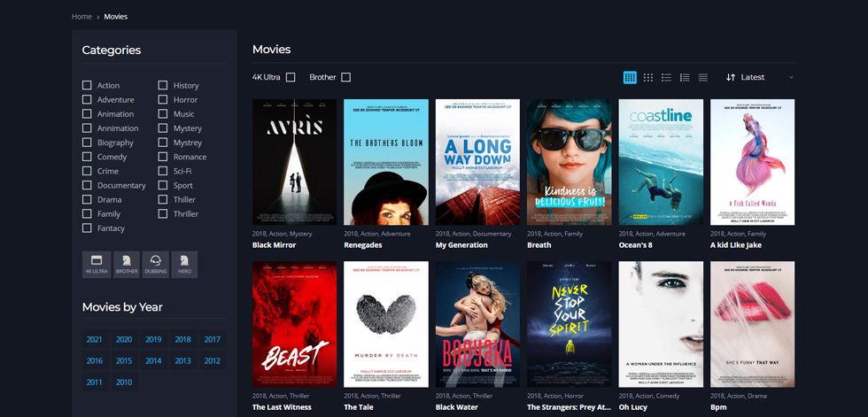Check the Horror category checkbox
This screenshot has height=417, width=868.
point(163,99)
